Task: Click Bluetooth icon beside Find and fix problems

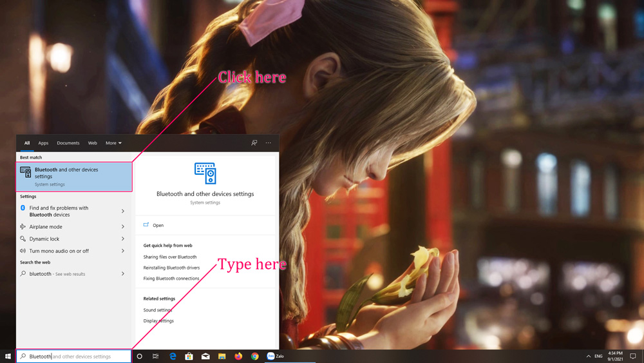Action: (23, 208)
